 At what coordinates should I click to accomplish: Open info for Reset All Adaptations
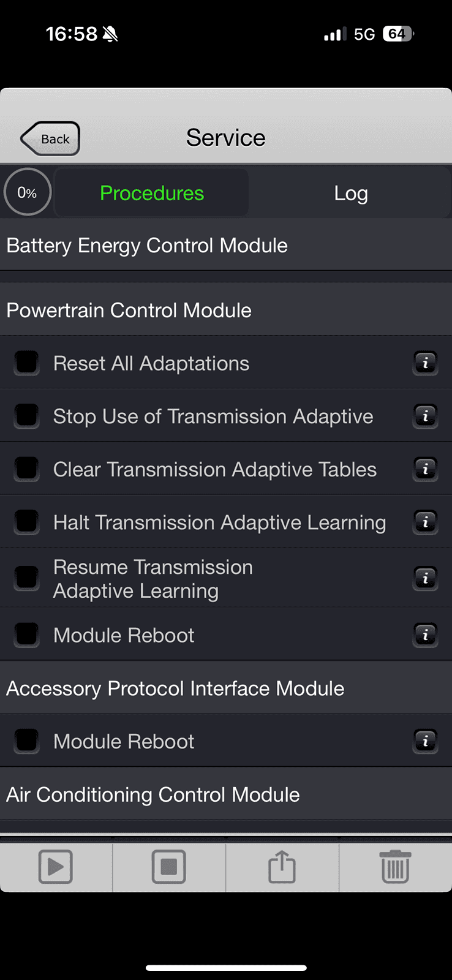[425, 363]
